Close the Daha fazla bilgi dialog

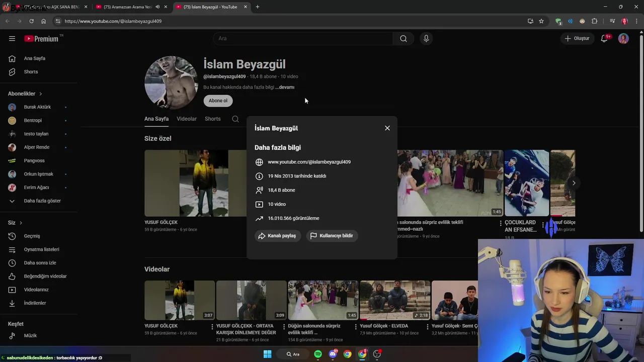[387, 128]
